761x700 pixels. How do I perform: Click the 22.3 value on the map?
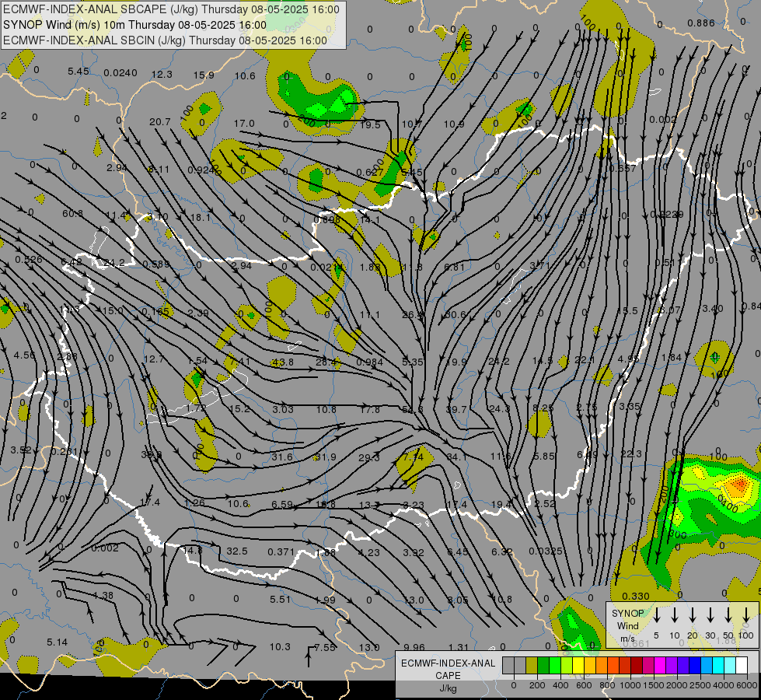(x=631, y=453)
